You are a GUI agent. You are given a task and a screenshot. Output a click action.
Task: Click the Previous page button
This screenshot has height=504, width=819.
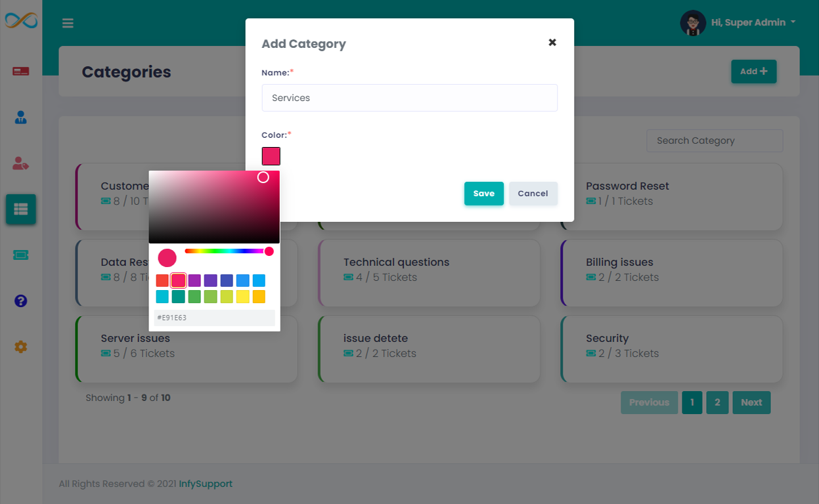pos(649,402)
